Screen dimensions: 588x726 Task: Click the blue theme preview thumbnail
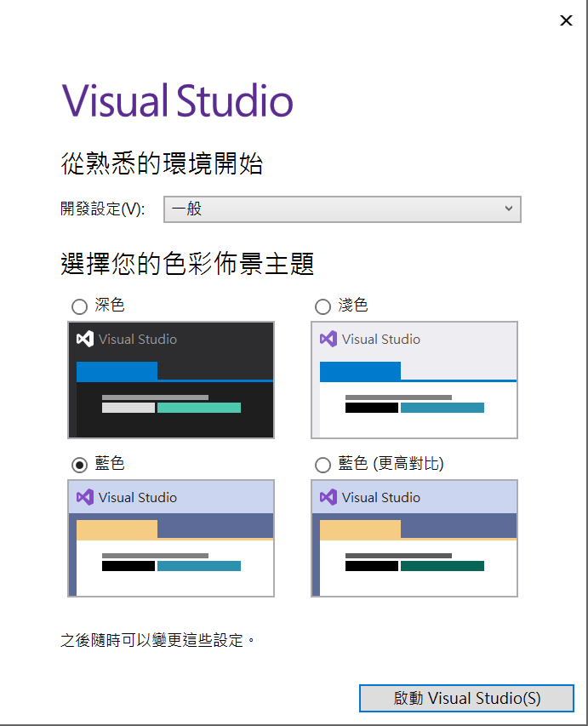click(x=171, y=538)
